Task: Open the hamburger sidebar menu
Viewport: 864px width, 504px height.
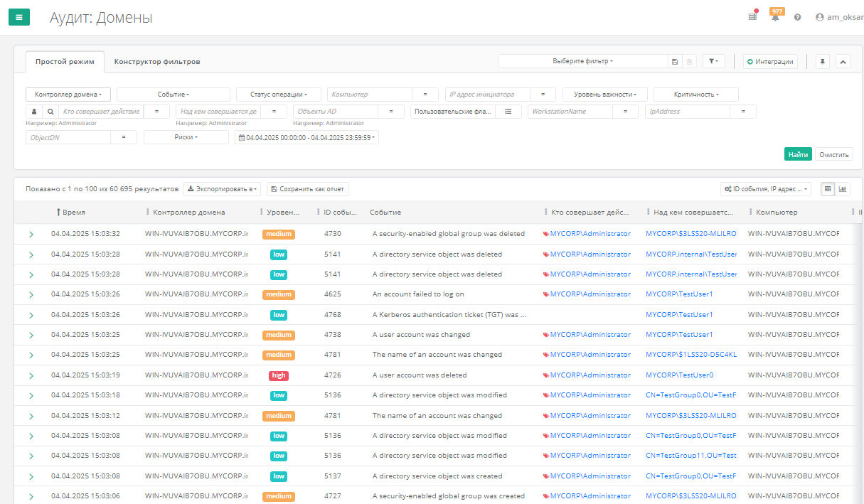Action: 19,17
